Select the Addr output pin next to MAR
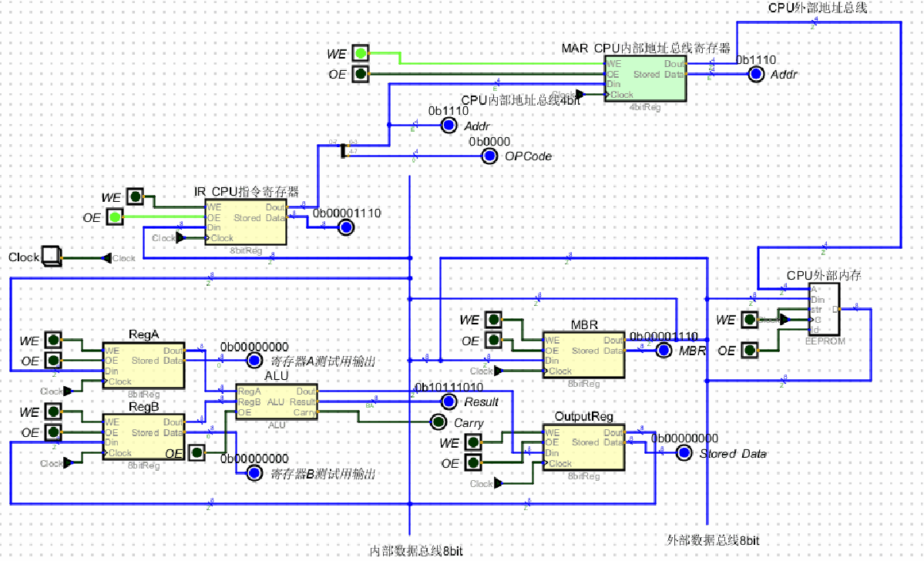Screen dimensions: 924x561 coord(756,74)
